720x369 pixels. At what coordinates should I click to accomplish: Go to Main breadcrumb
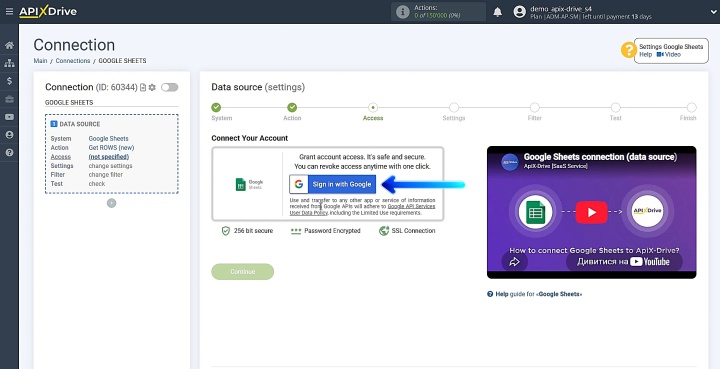coord(40,61)
